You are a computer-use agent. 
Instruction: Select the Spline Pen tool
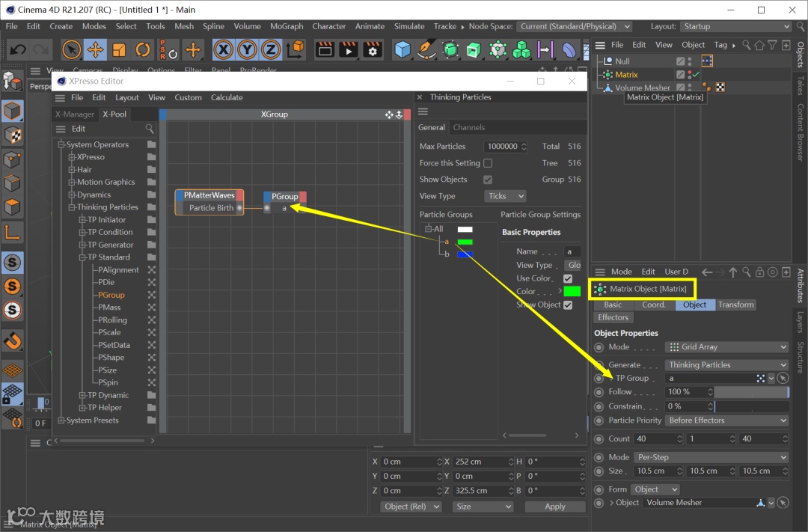coord(426,50)
